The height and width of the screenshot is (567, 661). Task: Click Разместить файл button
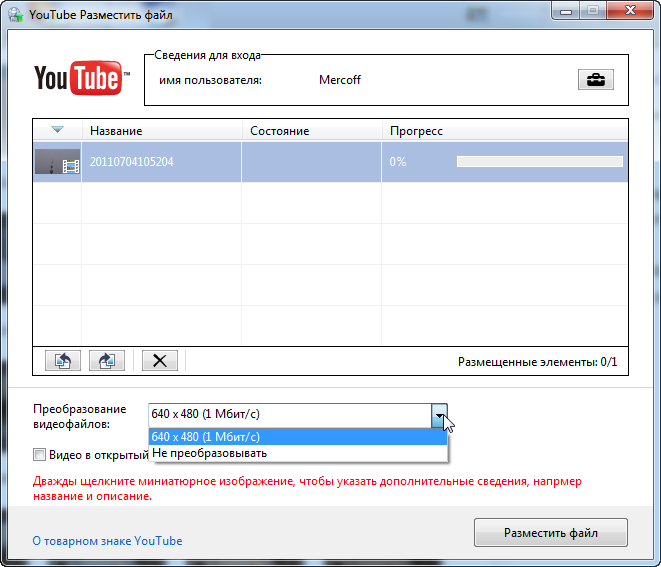[551, 533]
